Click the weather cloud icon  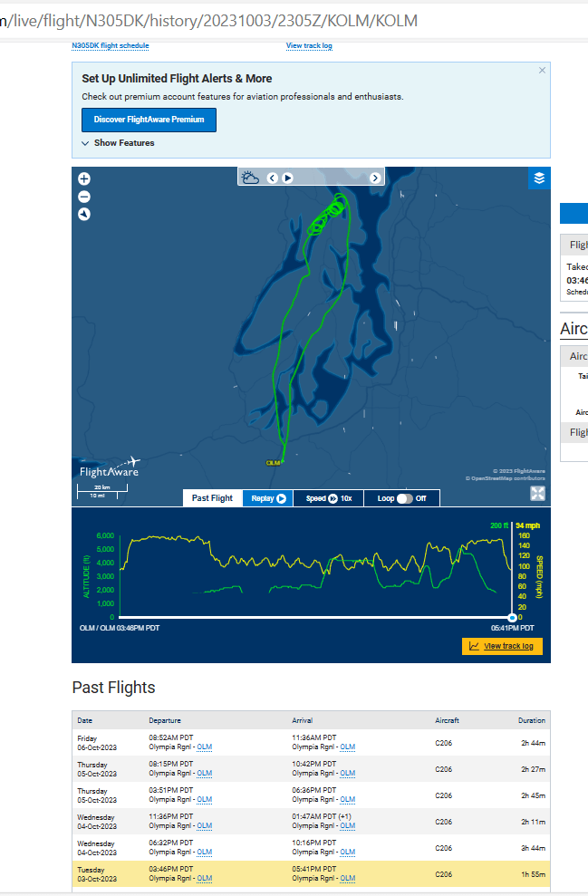[x=251, y=178]
